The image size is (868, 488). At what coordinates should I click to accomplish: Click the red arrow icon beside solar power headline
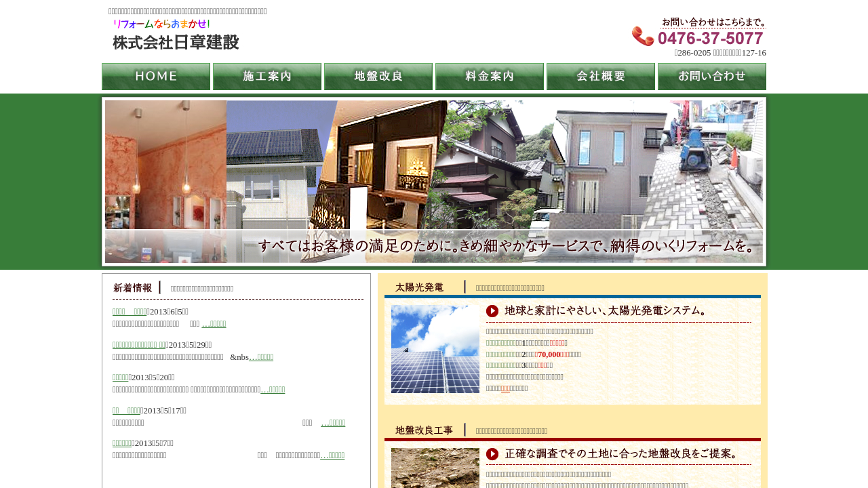pos(492,311)
